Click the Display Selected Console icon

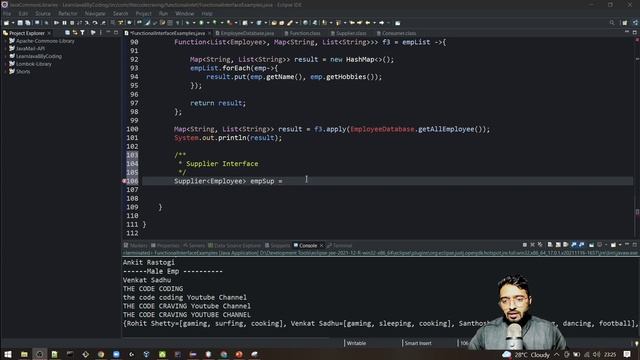click(x=599, y=245)
